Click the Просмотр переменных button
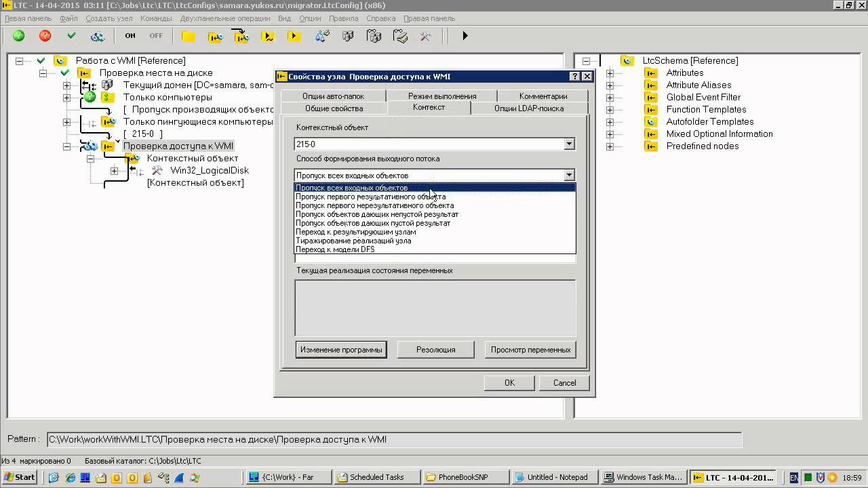 point(530,350)
